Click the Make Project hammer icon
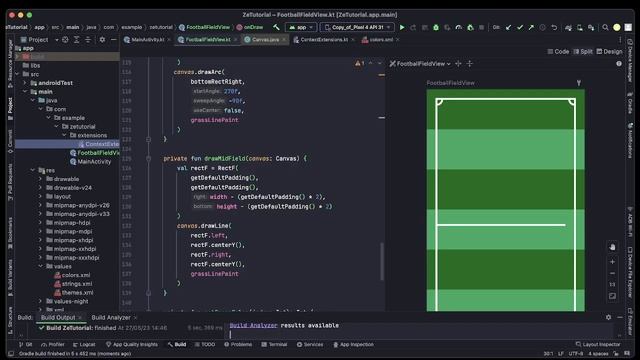 (x=276, y=27)
